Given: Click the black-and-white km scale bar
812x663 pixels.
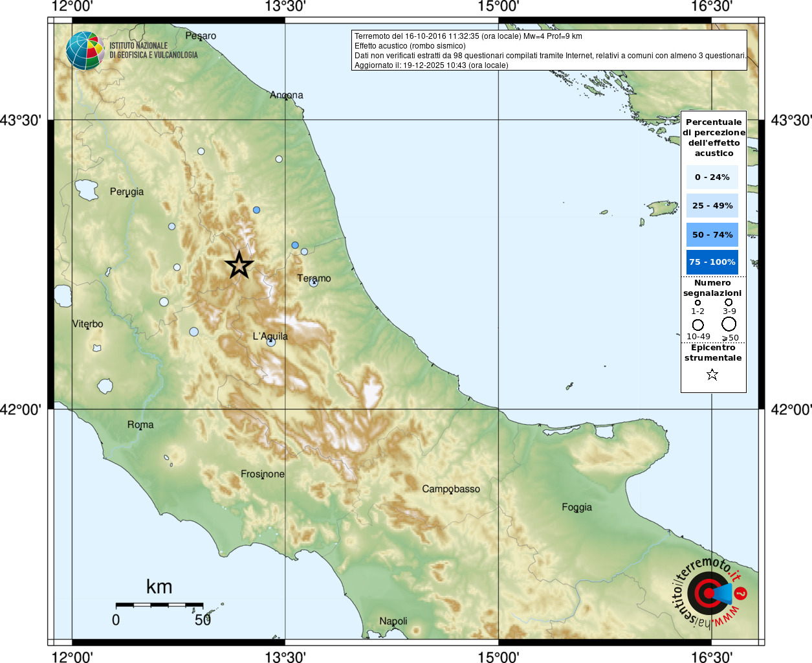Looking at the screenshot, I should point(159,605).
